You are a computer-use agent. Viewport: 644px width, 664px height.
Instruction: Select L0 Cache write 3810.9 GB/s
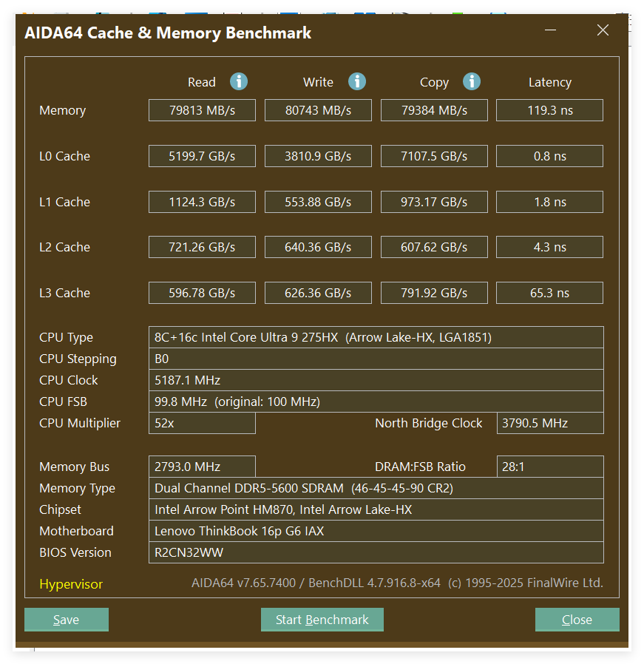point(318,156)
